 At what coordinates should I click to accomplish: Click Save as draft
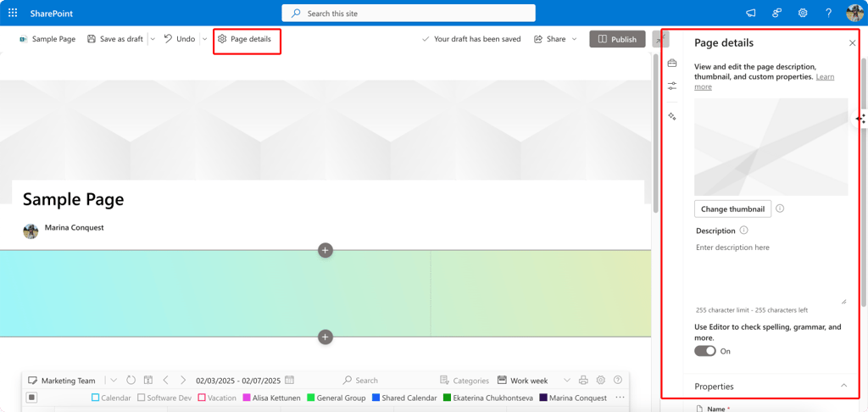point(115,39)
